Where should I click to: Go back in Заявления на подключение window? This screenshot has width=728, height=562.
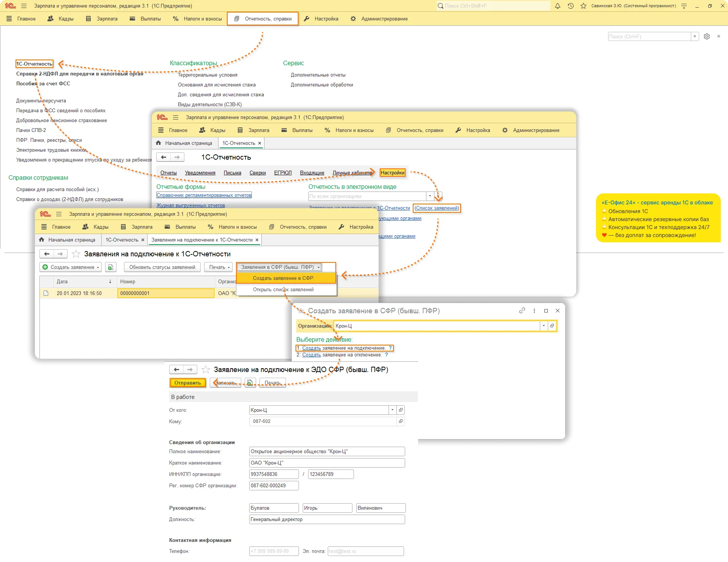(47, 254)
